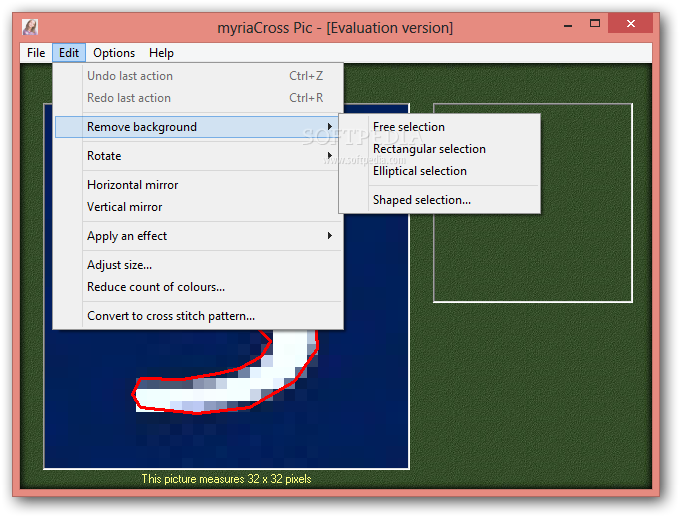The height and width of the screenshot is (517, 680).
Task: Expand the Rotate submenu arrow
Action: (x=330, y=156)
